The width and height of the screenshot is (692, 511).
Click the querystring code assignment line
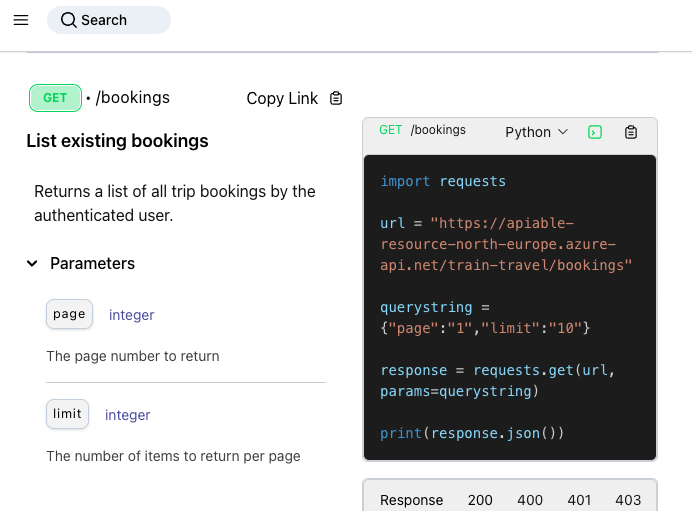(435, 307)
